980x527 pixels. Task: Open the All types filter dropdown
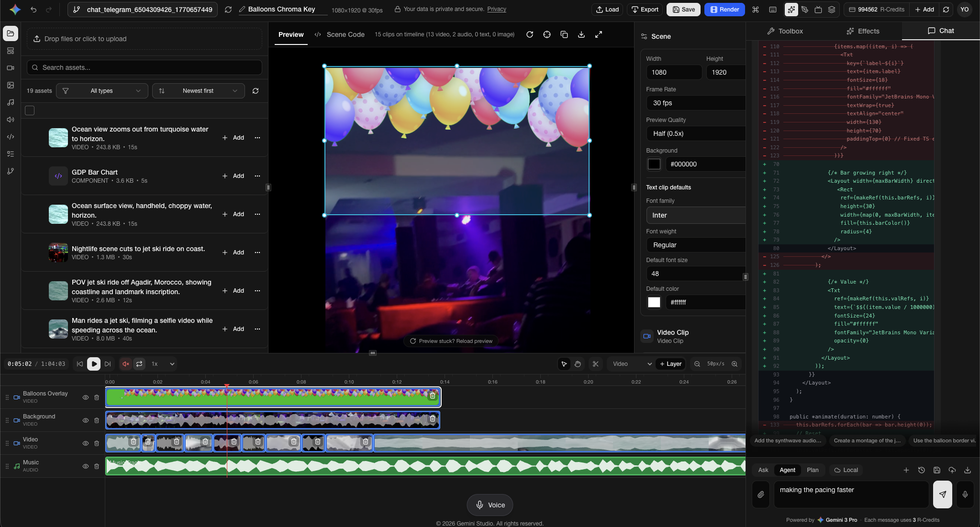(102, 91)
